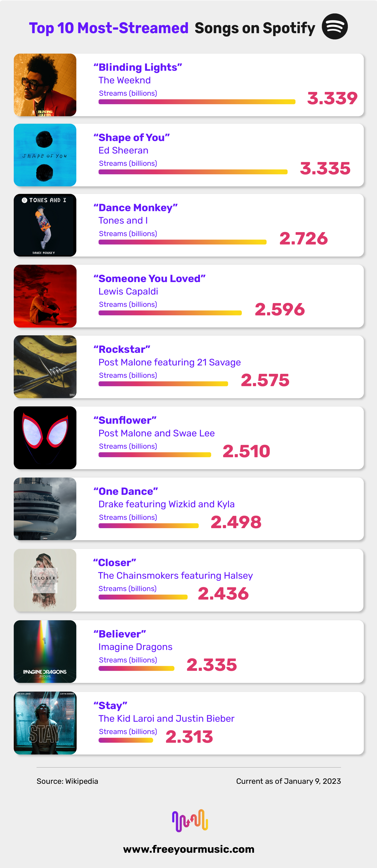Image resolution: width=377 pixels, height=868 pixels.
Task: Click the Stay streams gradient bar
Action: click(126, 740)
